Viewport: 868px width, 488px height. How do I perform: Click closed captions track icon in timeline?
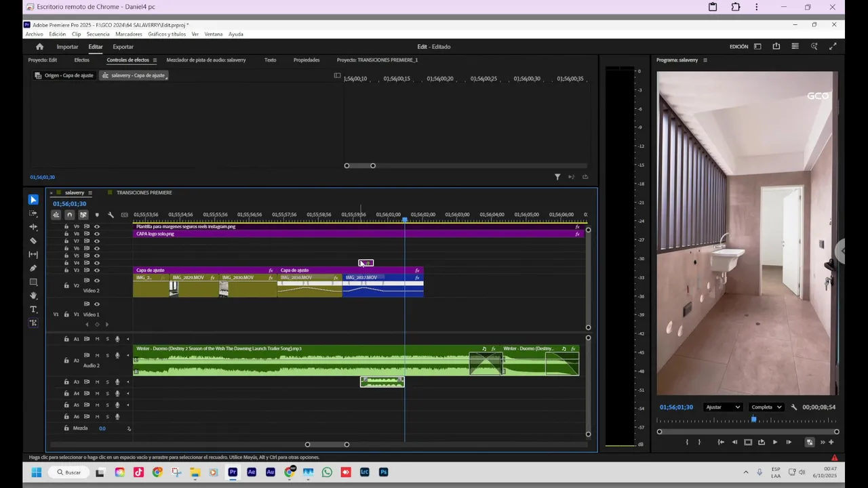(x=124, y=215)
